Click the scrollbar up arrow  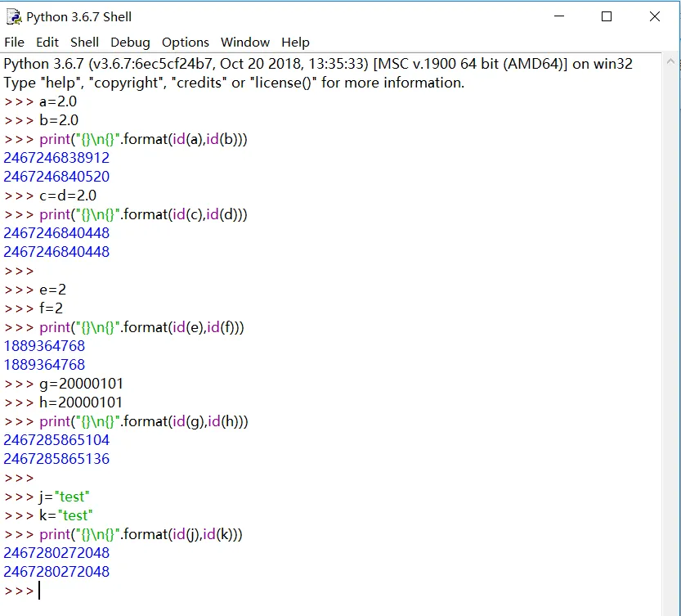pos(670,61)
